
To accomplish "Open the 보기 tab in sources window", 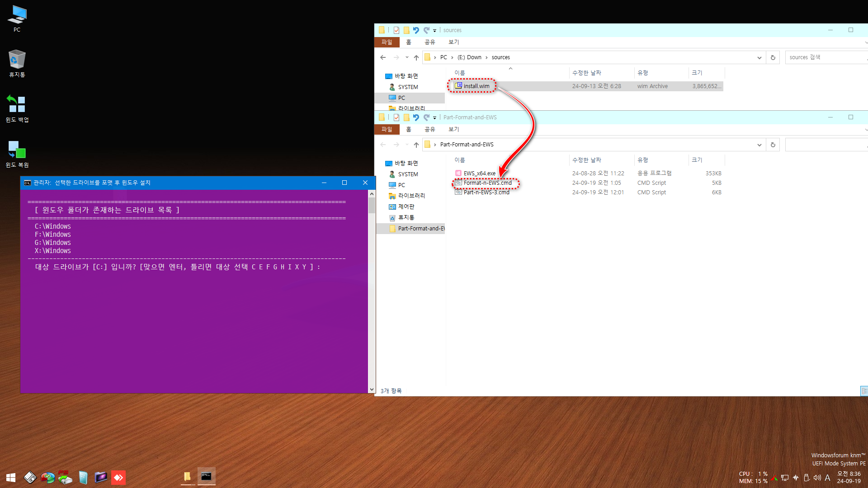I will tap(454, 42).
